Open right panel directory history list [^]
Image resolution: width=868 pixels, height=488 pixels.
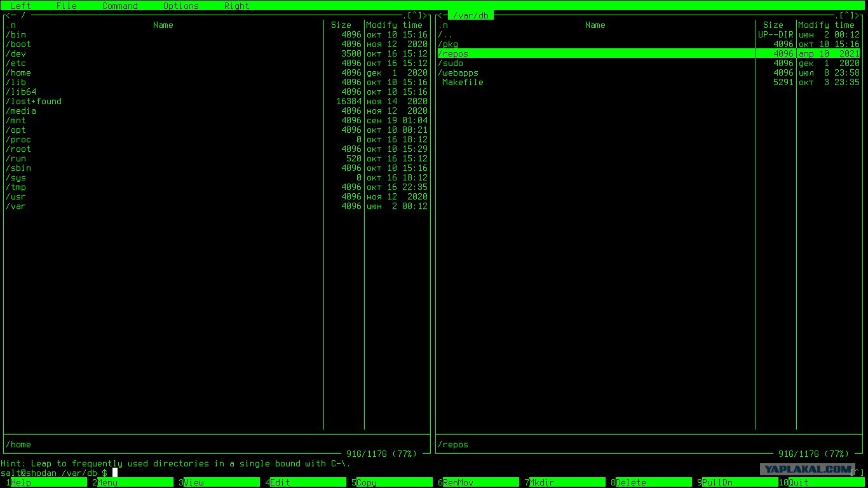coord(846,15)
